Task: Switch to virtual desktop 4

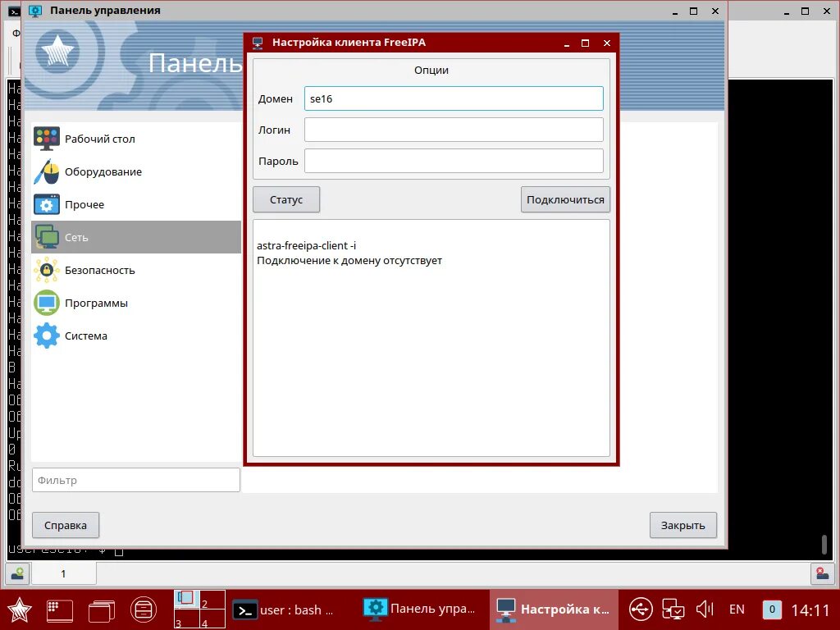Action: click(x=212, y=619)
